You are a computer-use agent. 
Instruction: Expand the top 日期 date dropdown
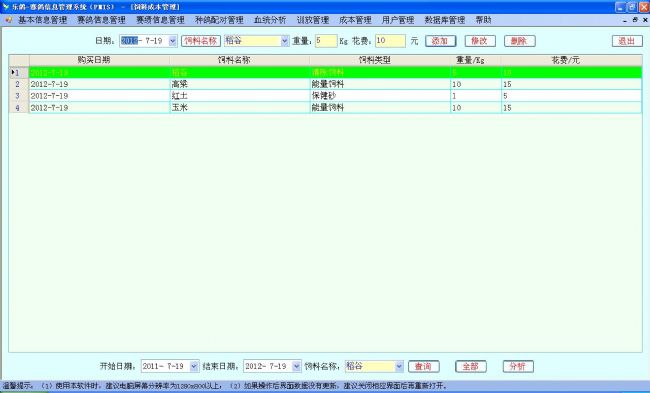(x=173, y=41)
